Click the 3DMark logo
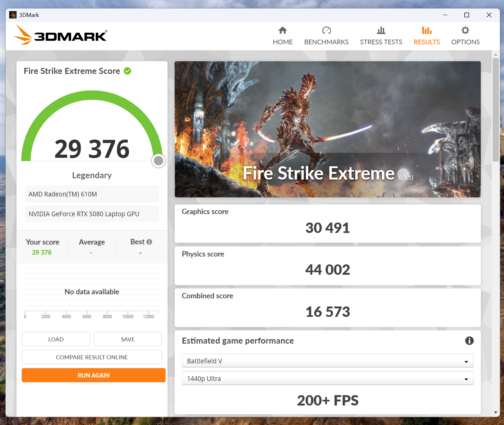This screenshot has height=425, width=504. [61, 36]
